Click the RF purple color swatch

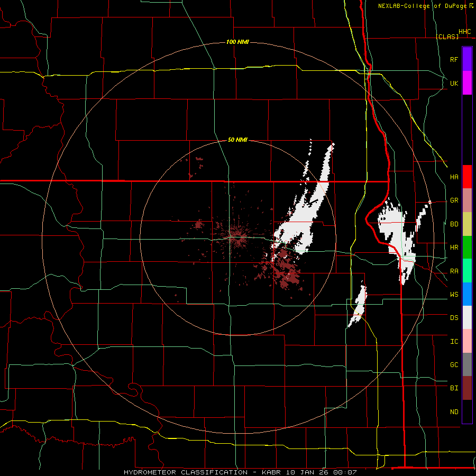pos(467,59)
